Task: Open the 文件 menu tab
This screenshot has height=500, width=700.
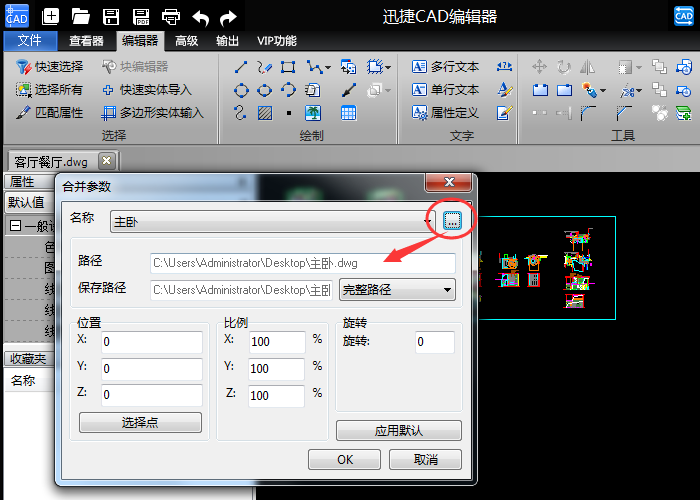Action: 30,41
